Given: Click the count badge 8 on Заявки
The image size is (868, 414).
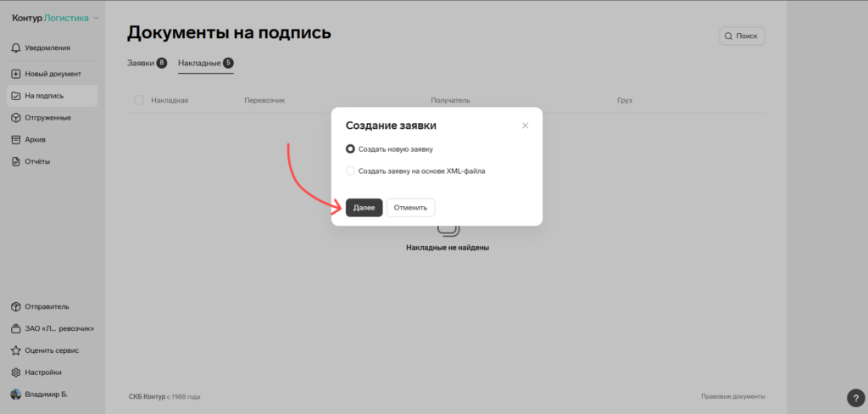Looking at the screenshot, I should (162, 63).
